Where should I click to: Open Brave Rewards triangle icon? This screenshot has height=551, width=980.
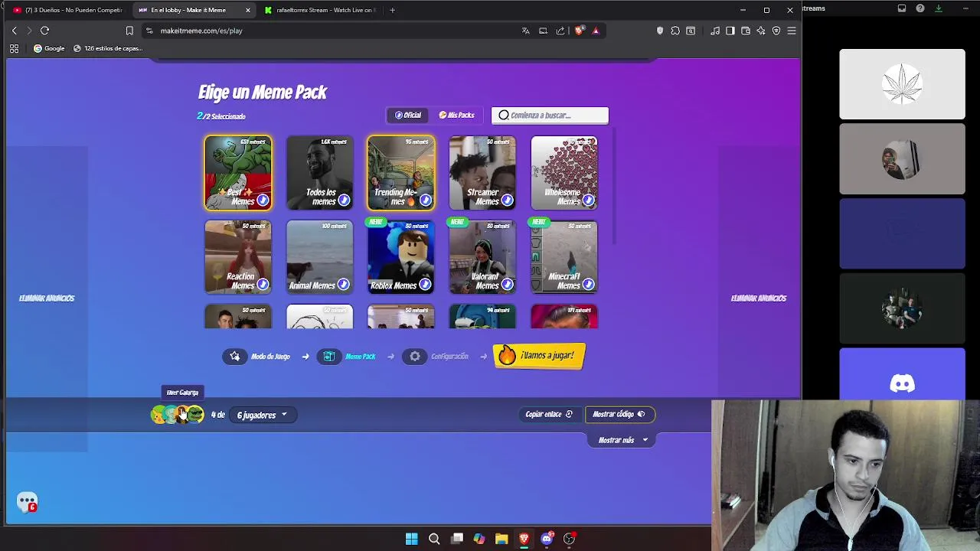point(596,31)
